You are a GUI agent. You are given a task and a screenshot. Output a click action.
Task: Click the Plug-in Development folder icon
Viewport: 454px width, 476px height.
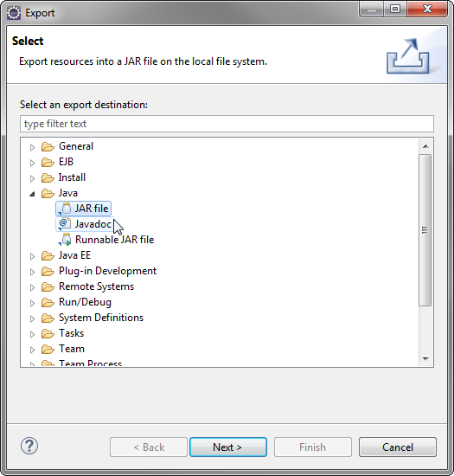click(48, 271)
